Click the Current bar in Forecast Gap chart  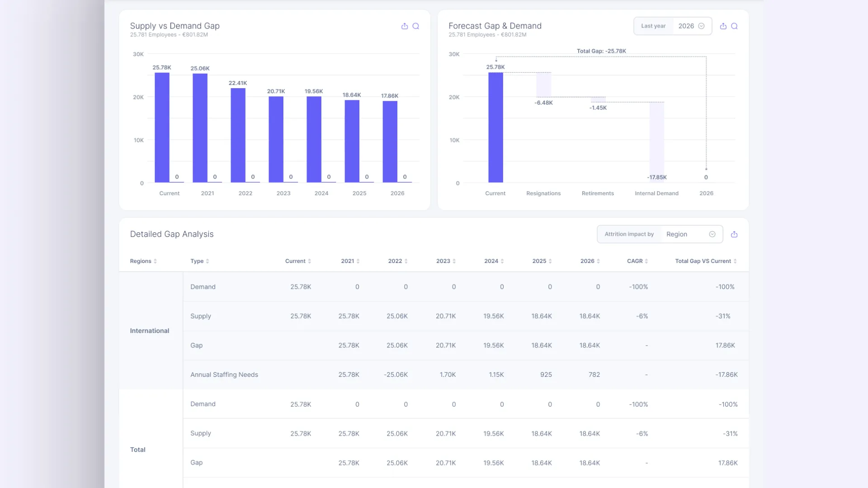click(x=496, y=127)
